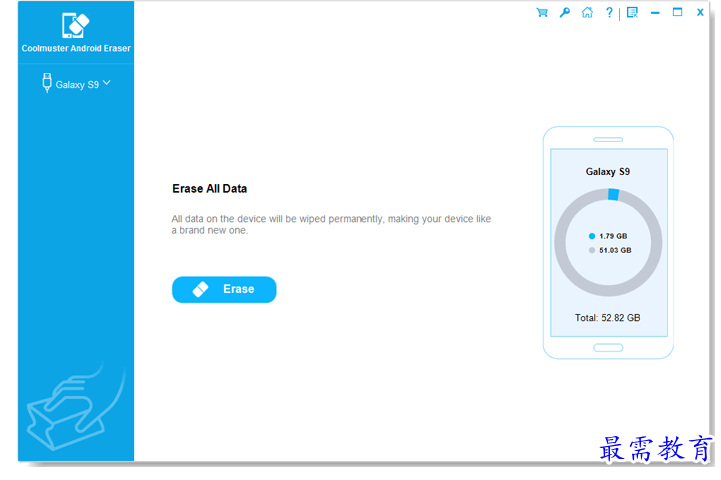Select the Erase All Data heading

pos(210,189)
